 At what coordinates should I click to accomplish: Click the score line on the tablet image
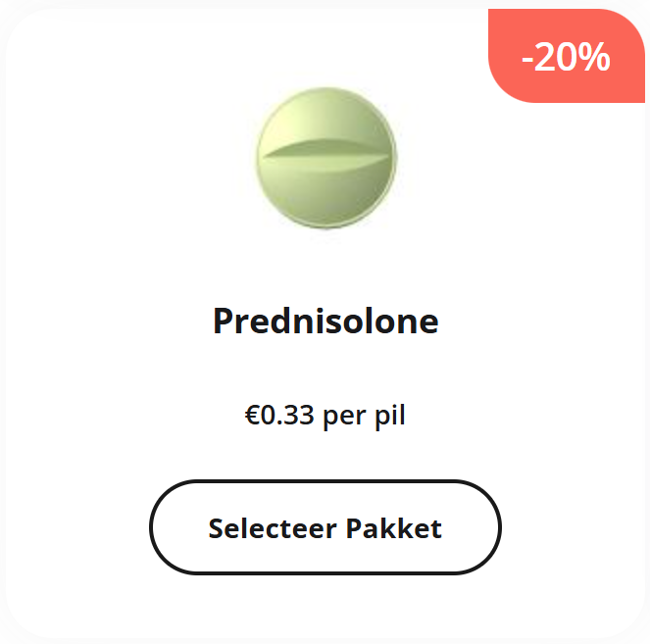pyautogui.click(x=326, y=155)
